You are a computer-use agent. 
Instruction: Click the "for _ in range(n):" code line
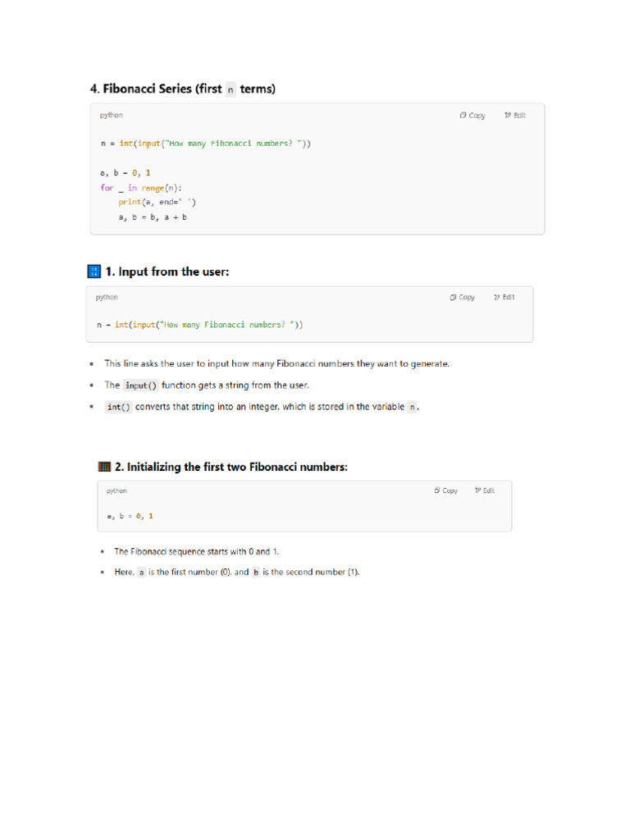[141, 188]
